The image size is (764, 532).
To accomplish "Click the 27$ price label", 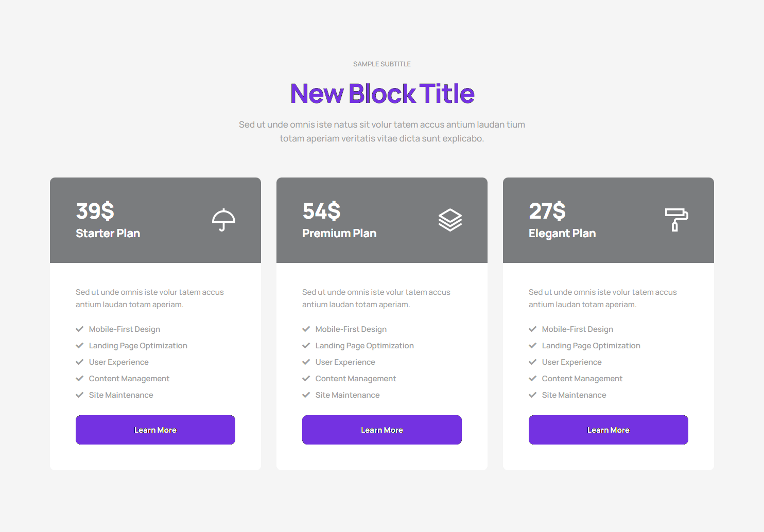I will click(547, 211).
